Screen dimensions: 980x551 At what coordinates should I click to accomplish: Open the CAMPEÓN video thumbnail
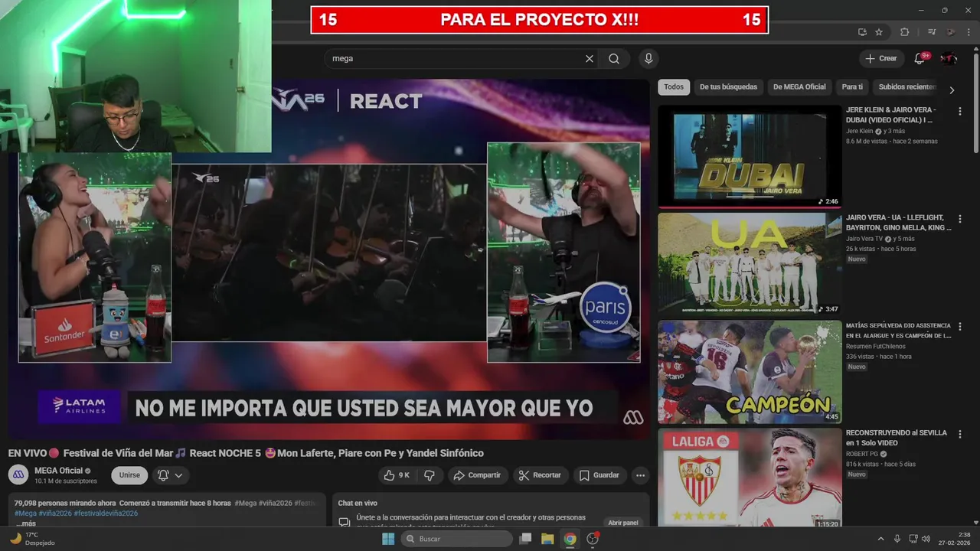tap(750, 372)
